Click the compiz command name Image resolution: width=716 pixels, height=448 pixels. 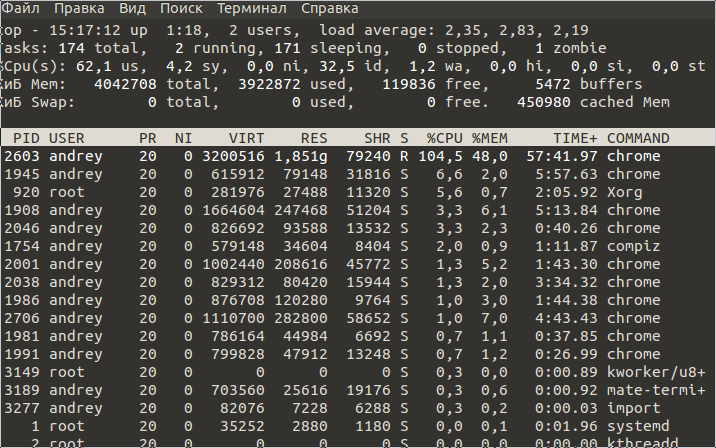point(633,247)
